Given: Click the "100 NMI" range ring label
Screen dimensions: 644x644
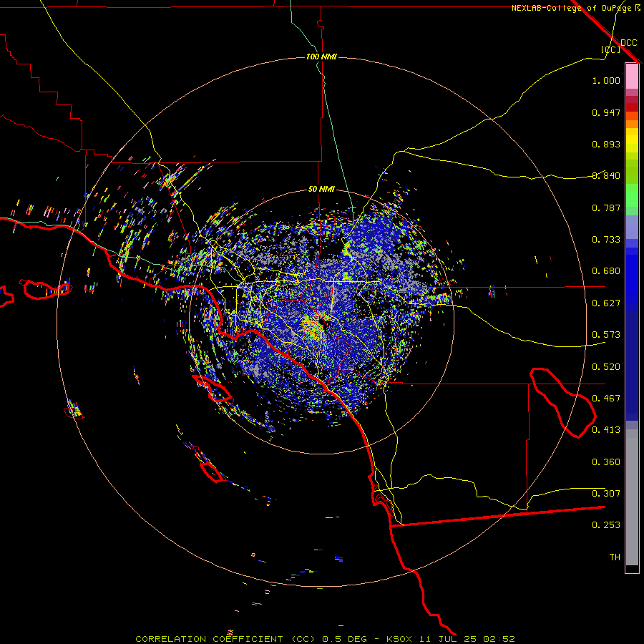Looking at the screenshot, I should (321, 57).
